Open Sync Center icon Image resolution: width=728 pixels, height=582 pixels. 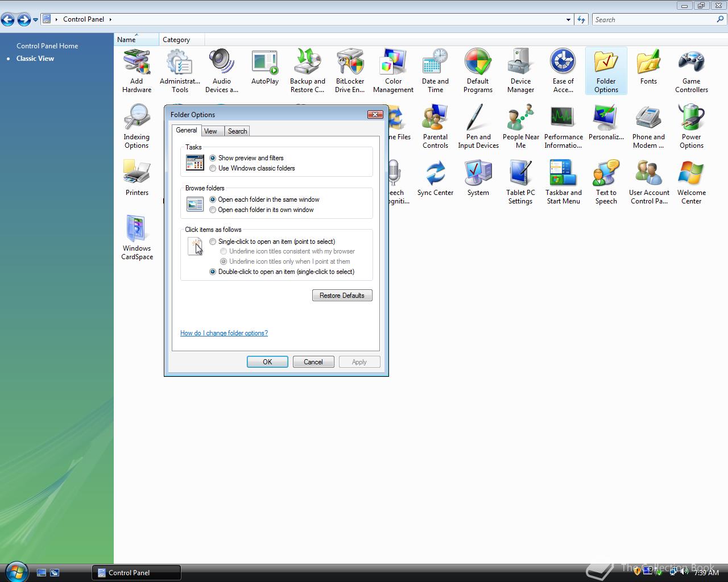point(435,179)
